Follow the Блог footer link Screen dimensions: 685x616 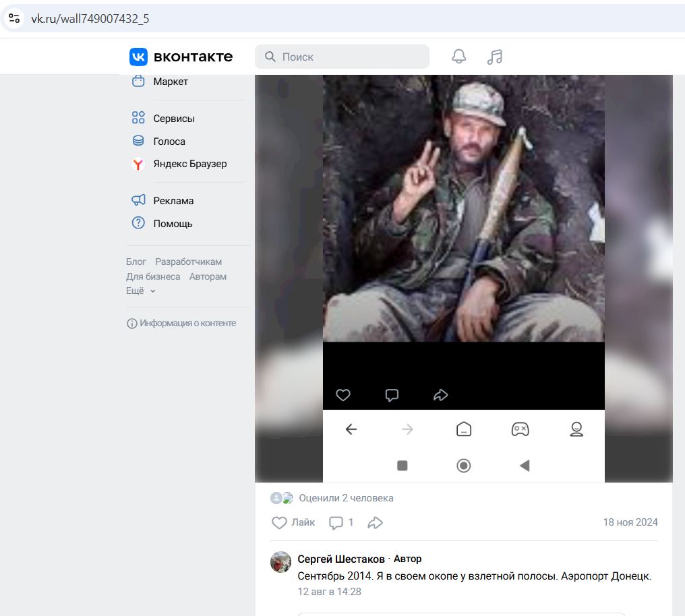pos(136,261)
